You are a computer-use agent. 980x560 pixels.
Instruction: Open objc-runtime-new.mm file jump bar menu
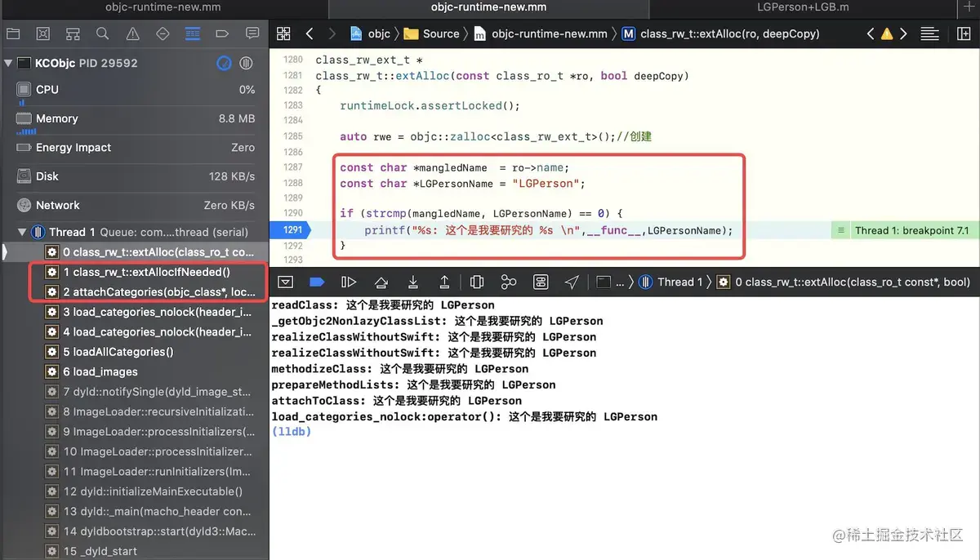[x=541, y=33]
